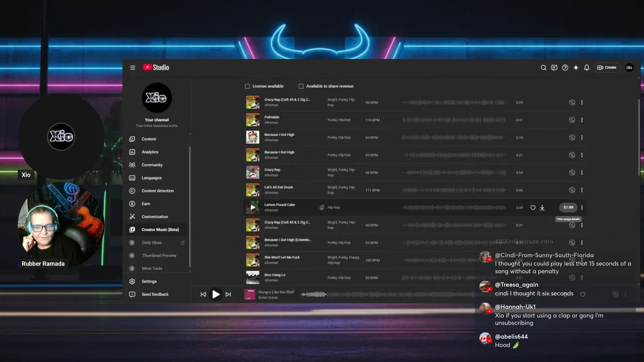Seek in the Let's All Get Drunk waveform
644x362 pixels.
(x=455, y=190)
